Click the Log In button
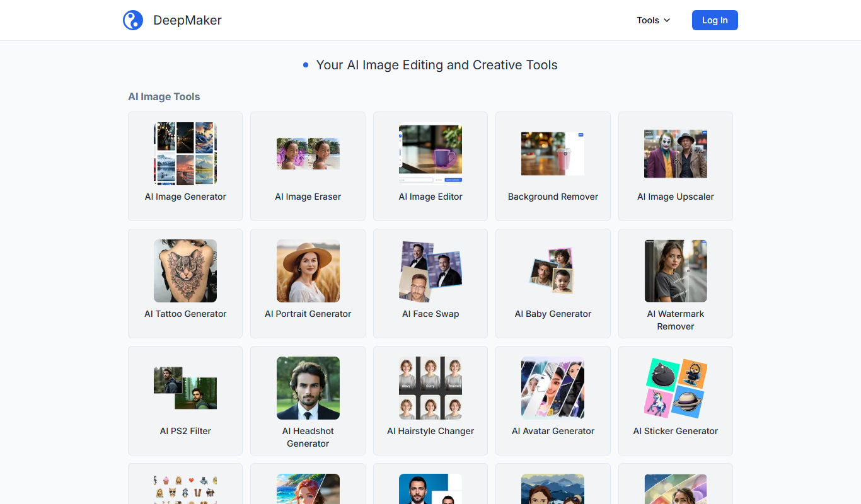 (x=715, y=20)
